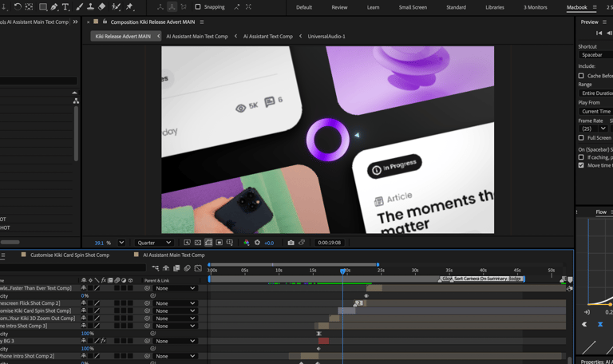The width and height of the screenshot is (613, 364).
Task: Click the Local Axis mode icon
Action: tap(160, 6)
